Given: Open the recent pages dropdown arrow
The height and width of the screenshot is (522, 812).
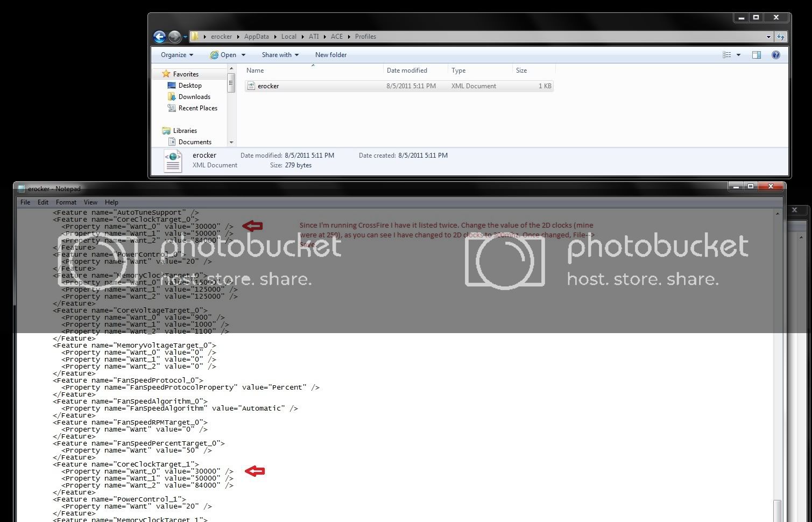Looking at the screenshot, I should click(185, 37).
